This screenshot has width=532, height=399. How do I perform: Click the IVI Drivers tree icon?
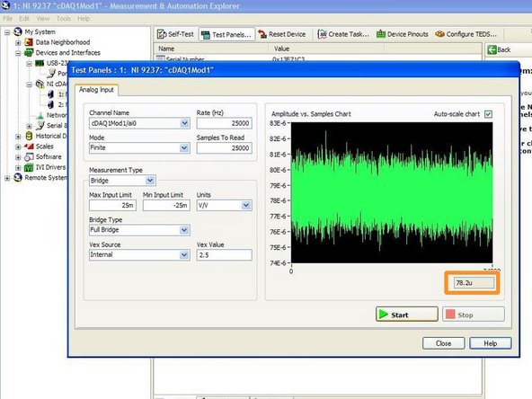(x=29, y=167)
